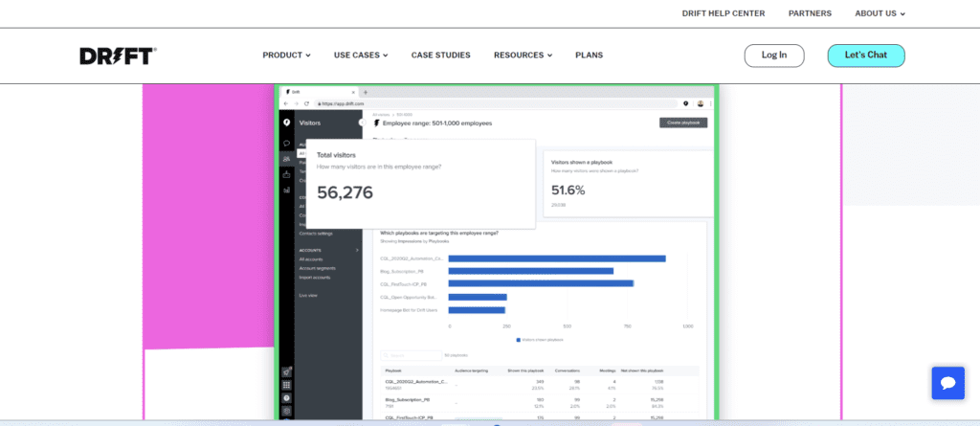
Task: Click the 51.6% visitors shown value
Action: (x=568, y=191)
